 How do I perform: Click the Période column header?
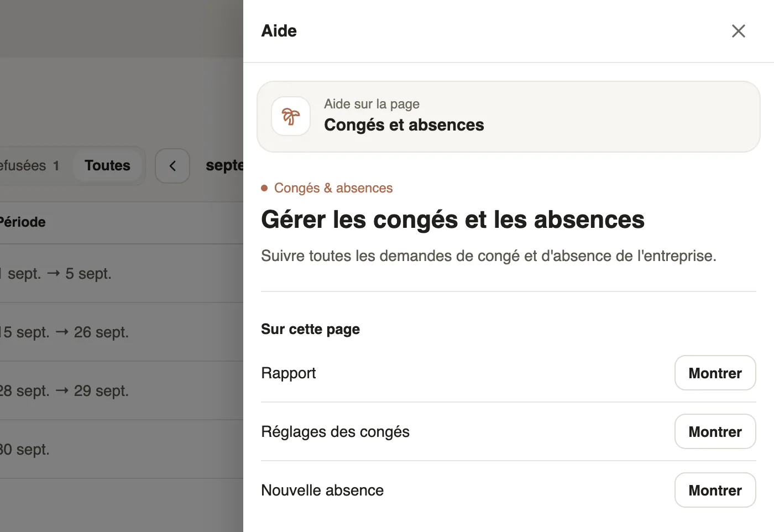[x=23, y=222]
